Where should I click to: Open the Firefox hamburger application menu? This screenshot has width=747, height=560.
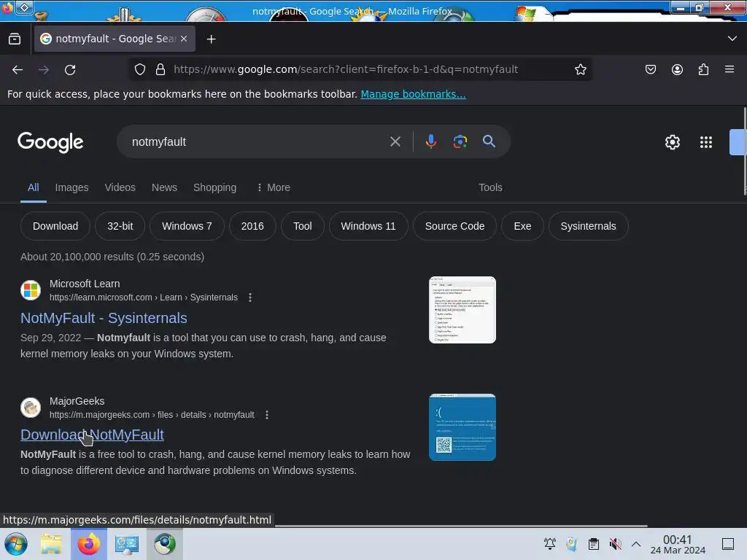pos(729,69)
